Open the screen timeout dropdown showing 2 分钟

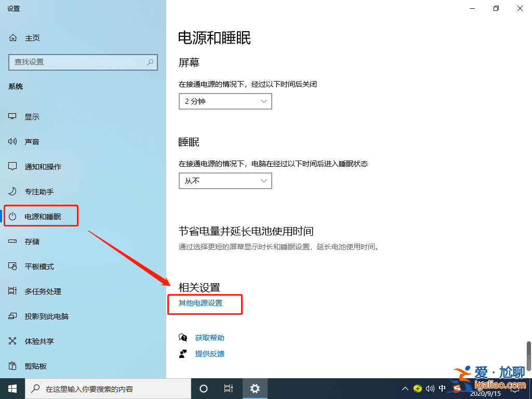[x=225, y=101]
